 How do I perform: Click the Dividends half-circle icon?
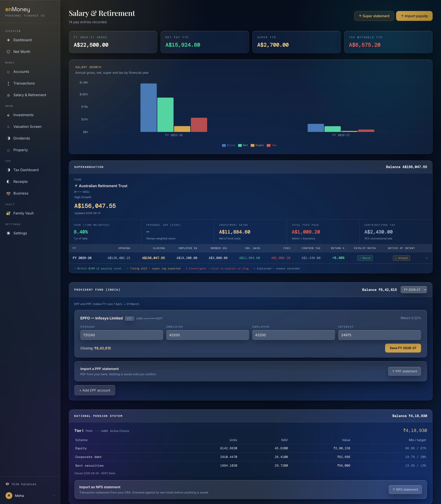coord(8,138)
